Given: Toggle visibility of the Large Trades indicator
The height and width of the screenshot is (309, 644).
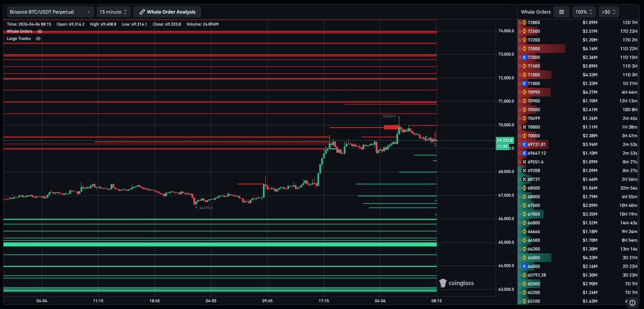Looking at the screenshot, I should click(x=38, y=39).
